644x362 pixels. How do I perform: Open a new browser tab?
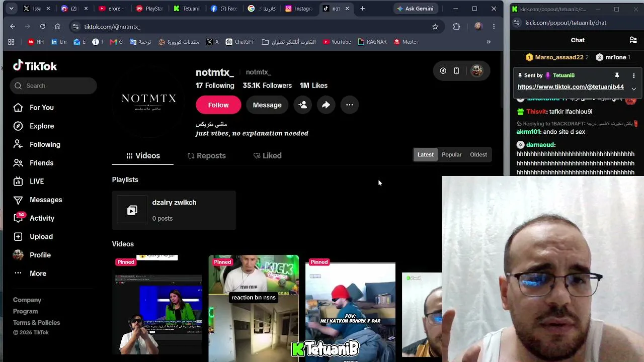(x=362, y=9)
